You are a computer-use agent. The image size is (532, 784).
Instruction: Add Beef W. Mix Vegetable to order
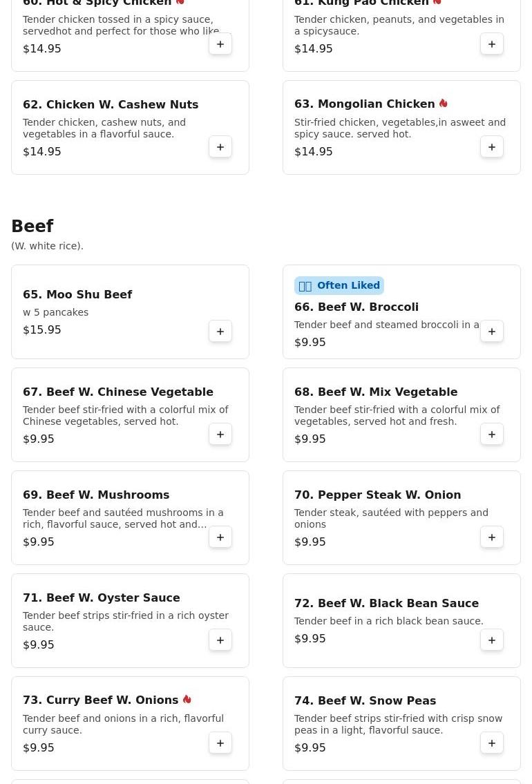pyautogui.click(x=492, y=434)
